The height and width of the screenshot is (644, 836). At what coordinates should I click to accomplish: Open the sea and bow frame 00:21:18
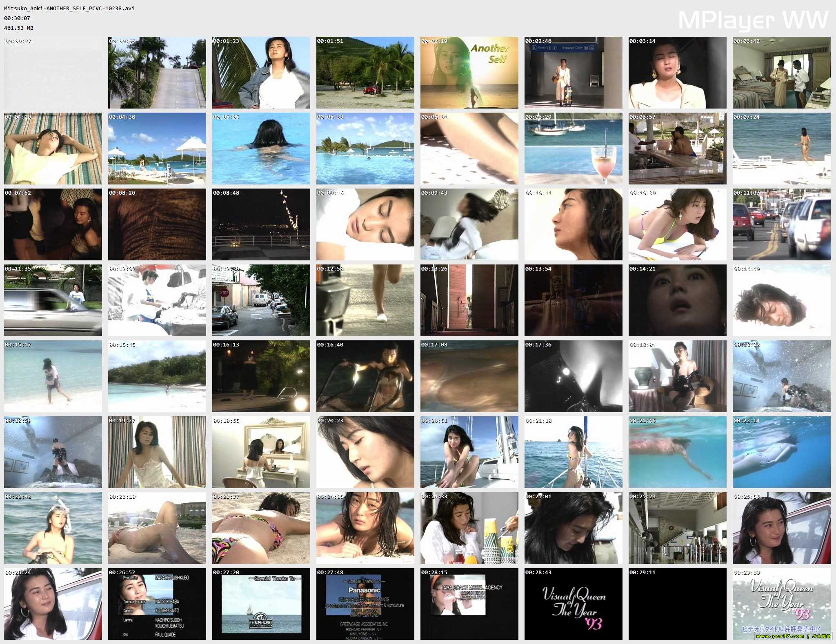(574, 452)
